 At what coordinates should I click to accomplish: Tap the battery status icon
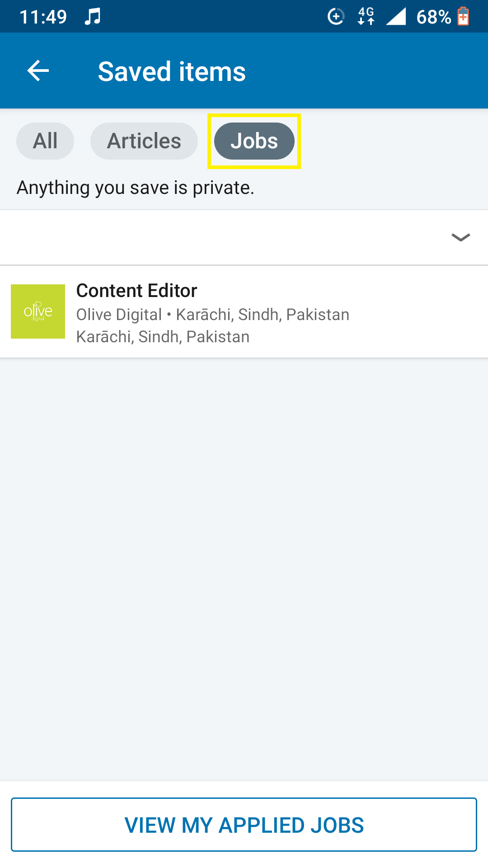[463, 17]
